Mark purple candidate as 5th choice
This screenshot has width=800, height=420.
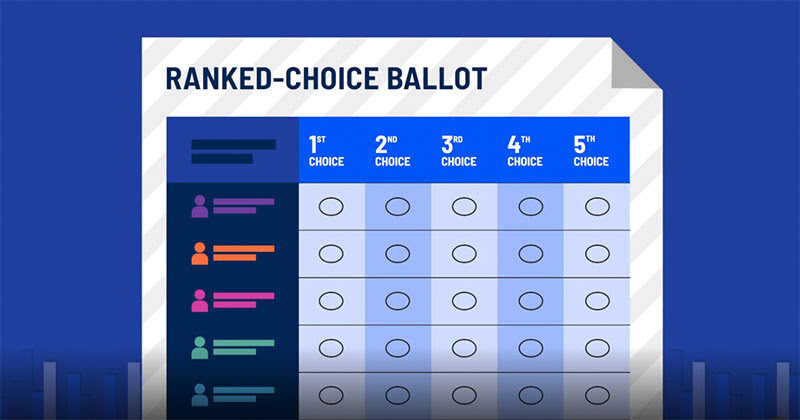[x=597, y=207]
